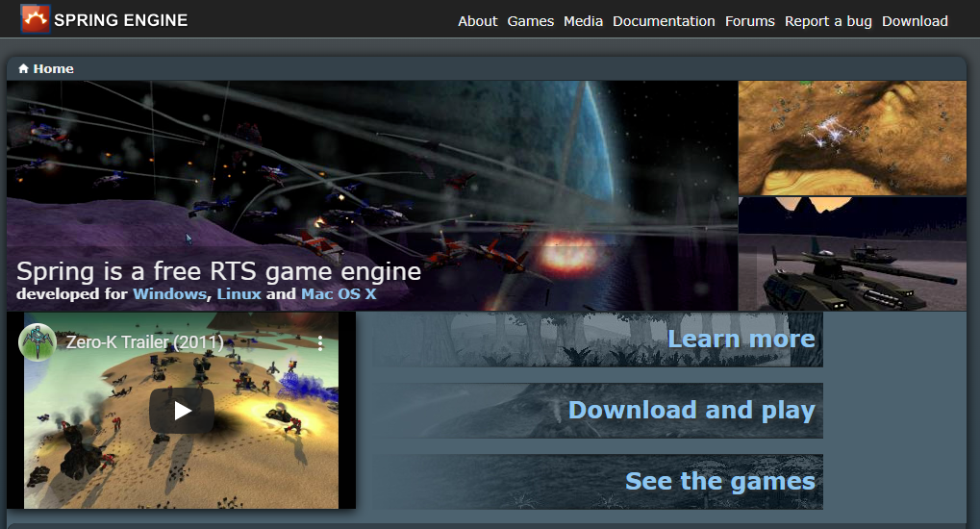Image resolution: width=980 pixels, height=529 pixels.
Task: Open the About menu item
Action: click(478, 21)
